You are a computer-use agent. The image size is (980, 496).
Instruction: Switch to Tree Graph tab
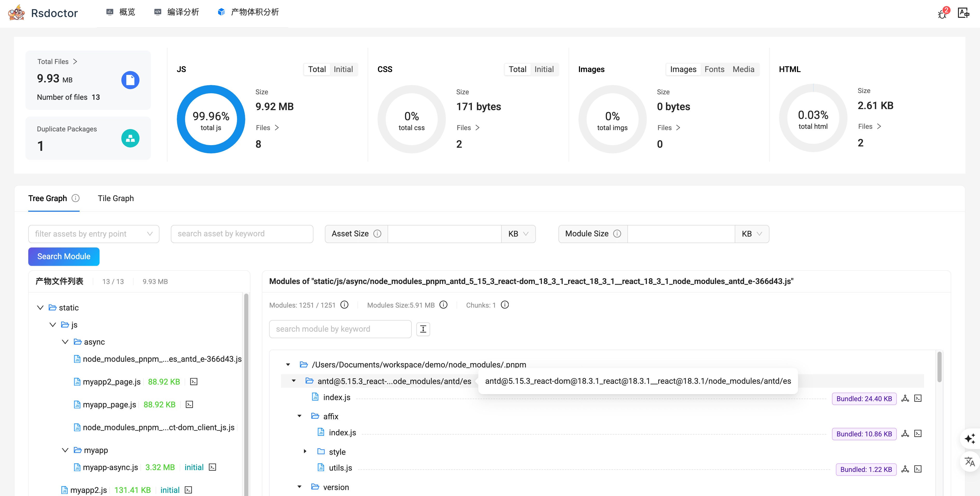[x=47, y=198]
